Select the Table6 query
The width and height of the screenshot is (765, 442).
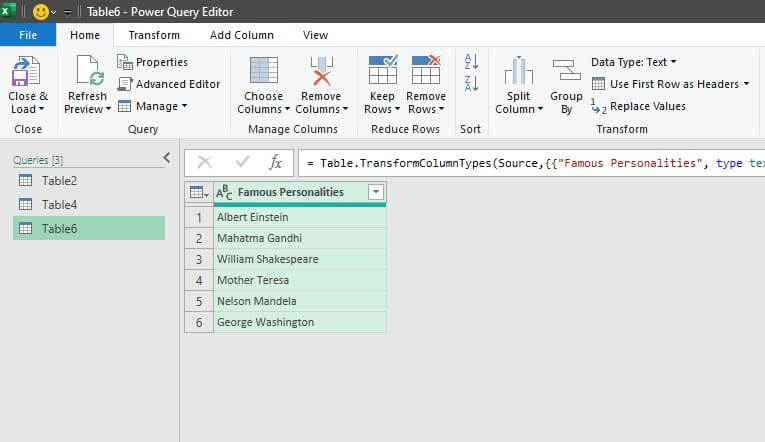click(x=89, y=228)
